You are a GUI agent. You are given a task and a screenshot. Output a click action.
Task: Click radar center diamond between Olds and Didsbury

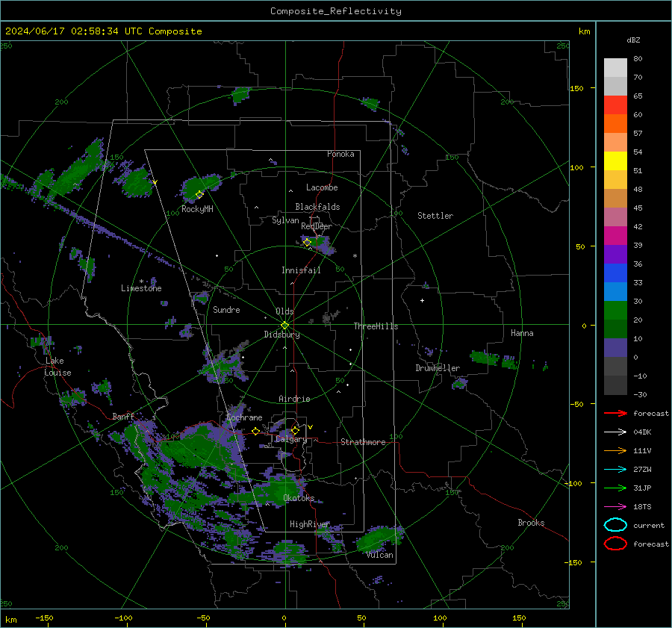pyautogui.click(x=284, y=326)
